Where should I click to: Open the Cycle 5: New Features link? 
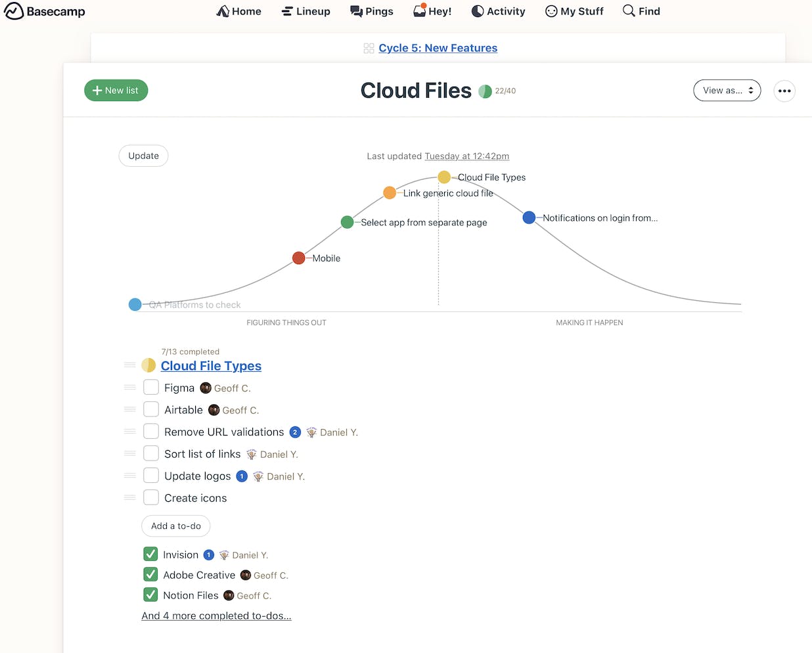(x=438, y=47)
